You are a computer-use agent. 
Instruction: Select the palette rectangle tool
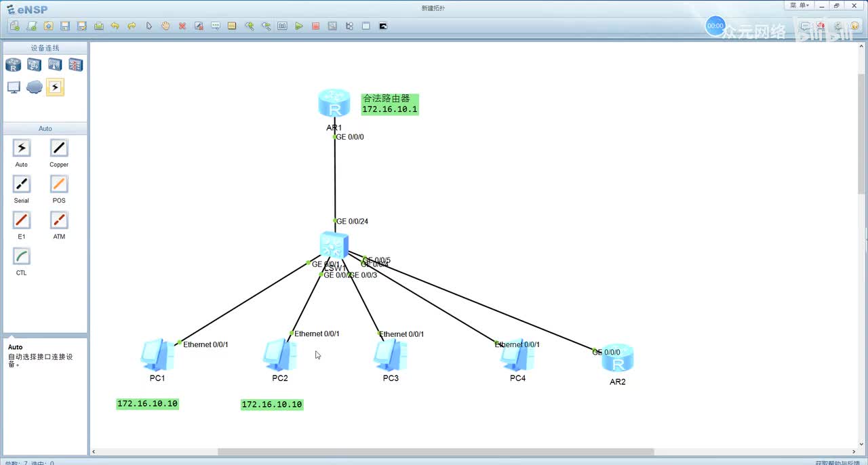(x=232, y=26)
